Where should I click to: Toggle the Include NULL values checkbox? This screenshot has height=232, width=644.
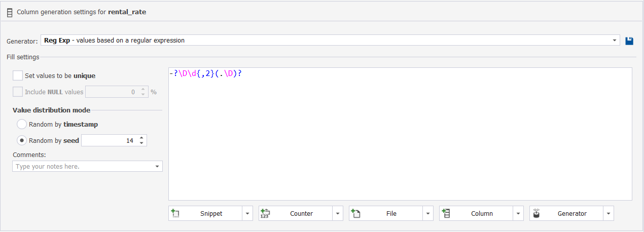18,92
